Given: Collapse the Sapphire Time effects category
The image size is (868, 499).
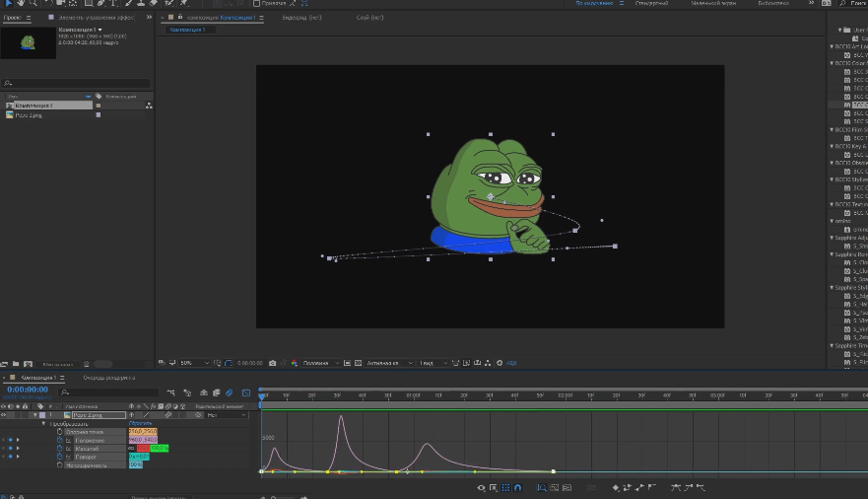Looking at the screenshot, I should pos(832,345).
